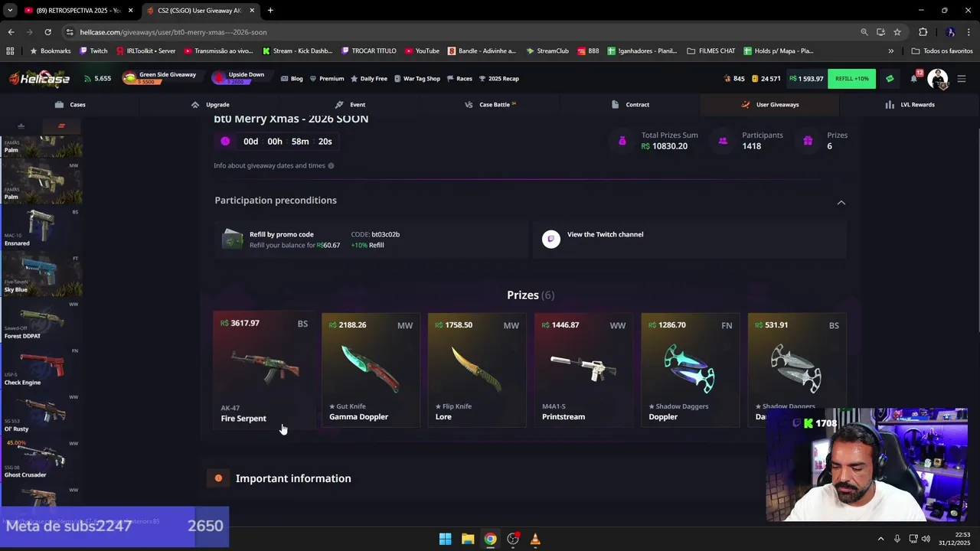Go back to the previous page

(x=11, y=32)
